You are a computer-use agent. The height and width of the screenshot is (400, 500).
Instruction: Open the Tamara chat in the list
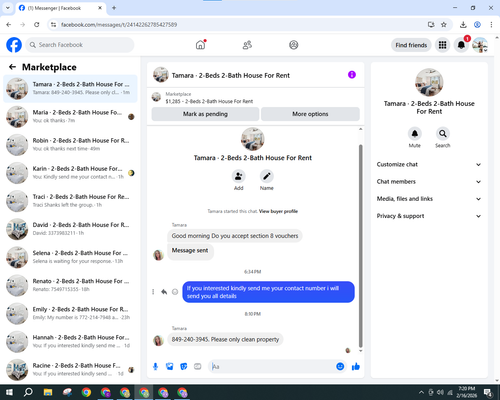[x=70, y=89]
